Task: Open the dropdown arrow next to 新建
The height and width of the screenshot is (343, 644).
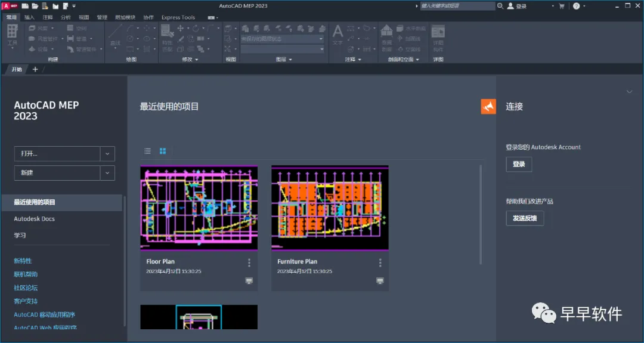Action: pos(107,173)
